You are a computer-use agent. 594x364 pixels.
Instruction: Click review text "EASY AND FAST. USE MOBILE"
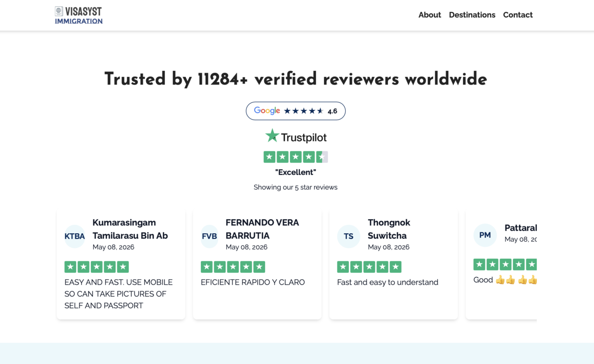click(x=118, y=282)
